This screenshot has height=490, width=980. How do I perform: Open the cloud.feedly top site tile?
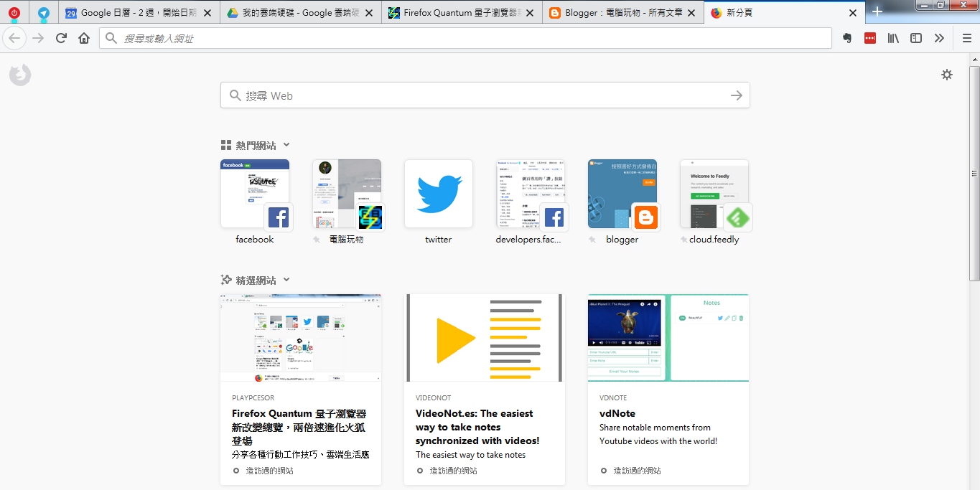(714, 194)
